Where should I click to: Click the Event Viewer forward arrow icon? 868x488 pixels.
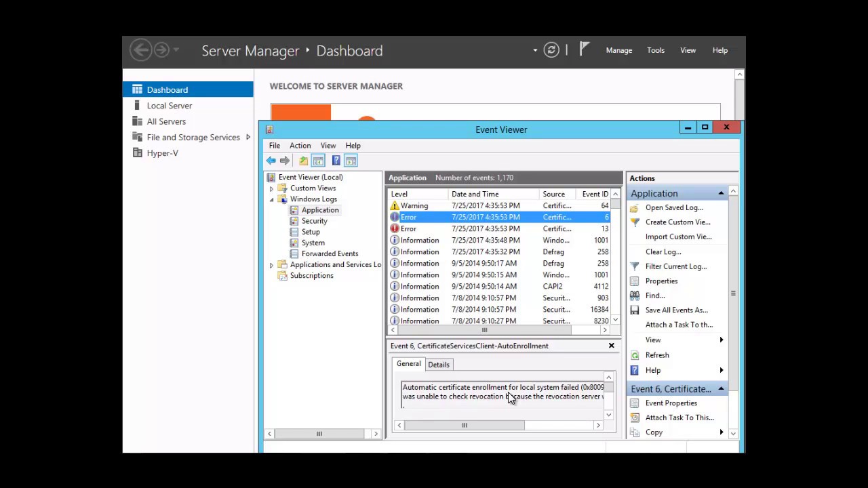pos(285,161)
